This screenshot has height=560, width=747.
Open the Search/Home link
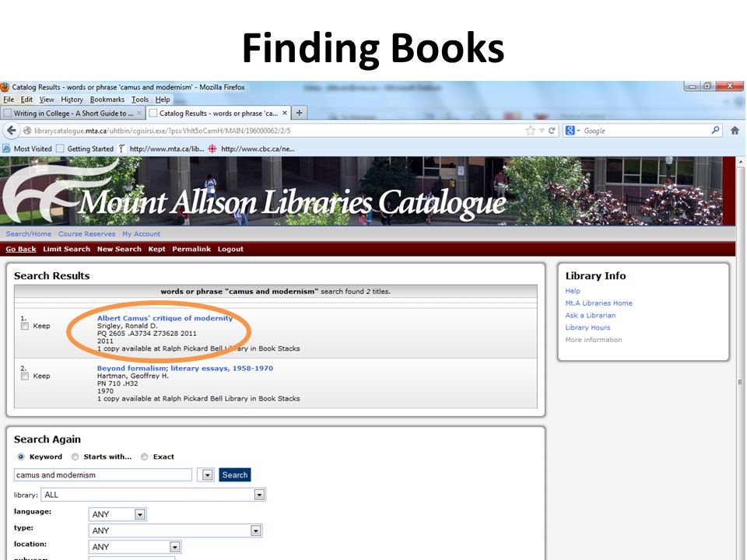[x=29, y=234]
